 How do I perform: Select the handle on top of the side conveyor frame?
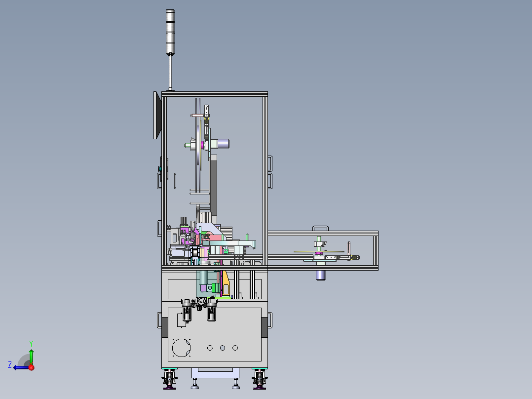320,228
